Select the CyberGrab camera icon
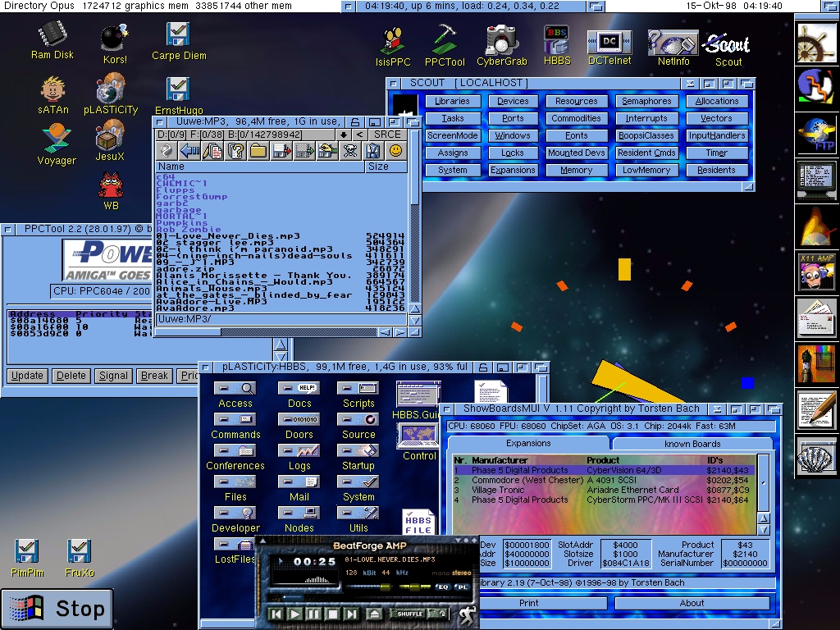840x630 pixels. click(x=501, y=46)
